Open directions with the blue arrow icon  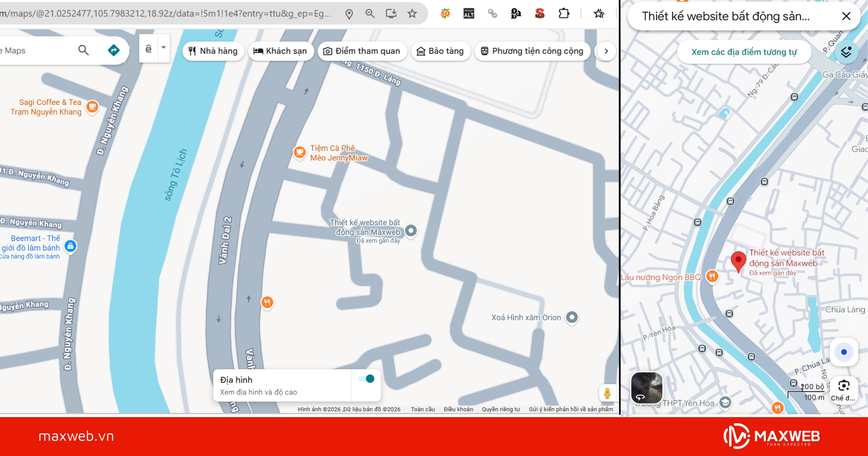[x=114, y=50]
